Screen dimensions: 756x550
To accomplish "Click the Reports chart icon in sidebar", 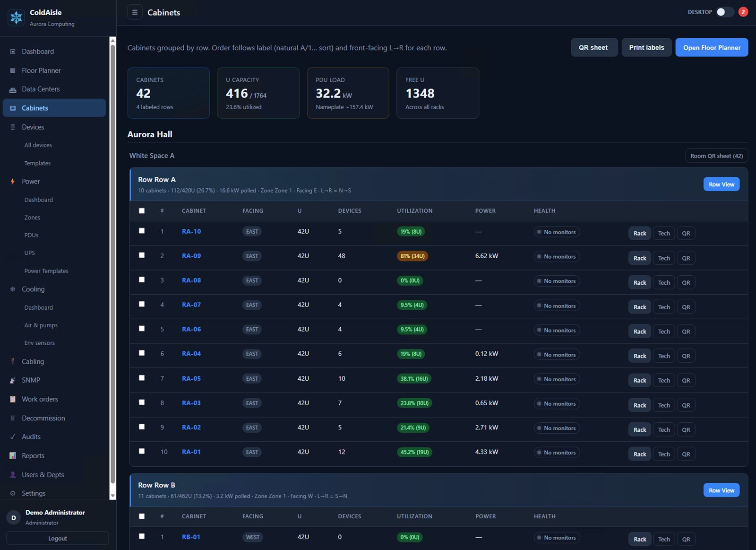I will click(x=13, y=456).
